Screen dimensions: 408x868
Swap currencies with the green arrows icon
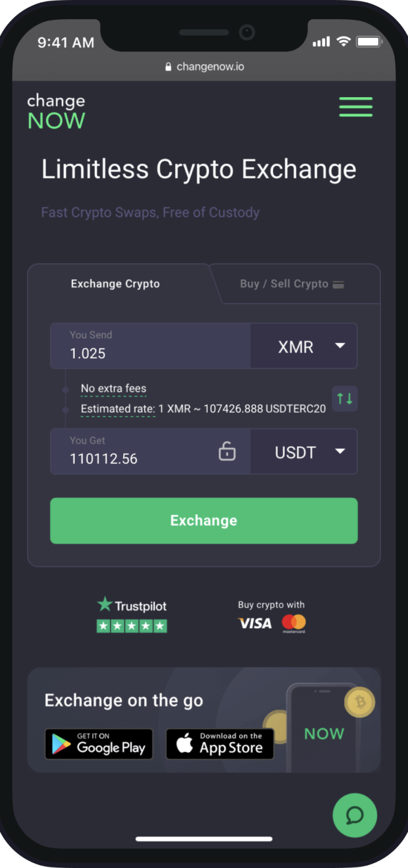coord(345,398)
